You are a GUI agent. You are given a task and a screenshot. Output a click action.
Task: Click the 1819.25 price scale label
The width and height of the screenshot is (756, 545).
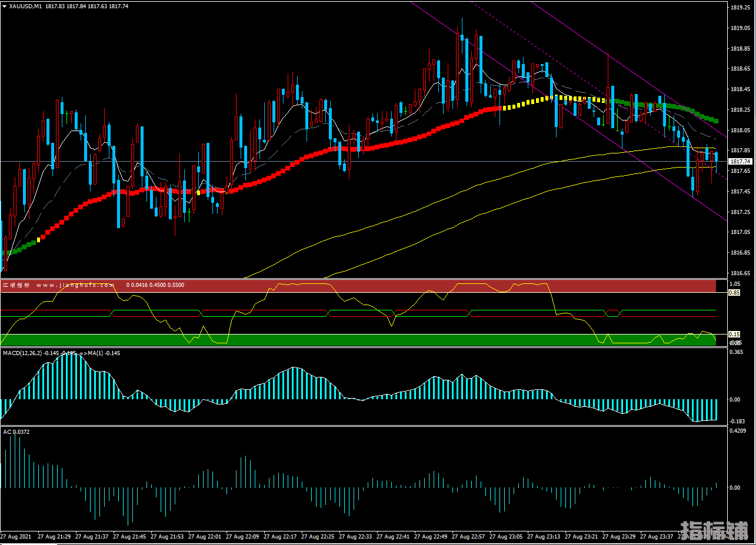point(740,8)
